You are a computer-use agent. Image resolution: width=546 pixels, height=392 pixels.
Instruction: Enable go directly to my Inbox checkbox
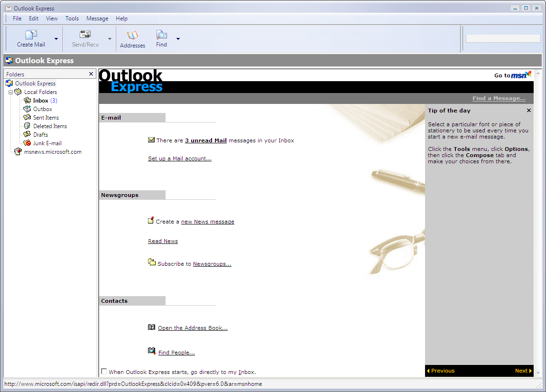pyautogui.click(x=104, y=372)
